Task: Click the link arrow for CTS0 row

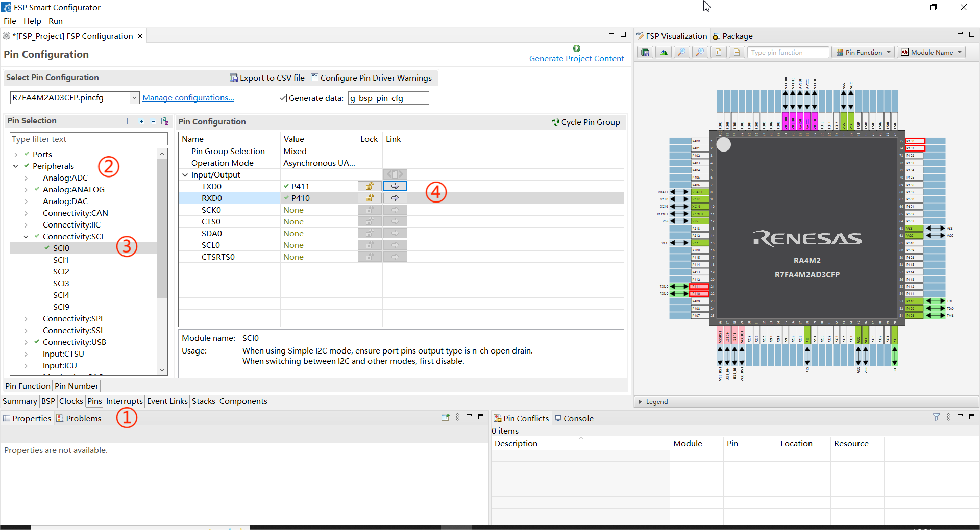Action: (x=395, y=221)
